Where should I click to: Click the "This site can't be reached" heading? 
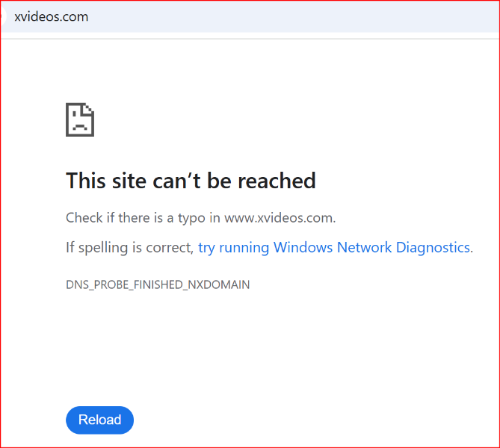pos(191,181)
